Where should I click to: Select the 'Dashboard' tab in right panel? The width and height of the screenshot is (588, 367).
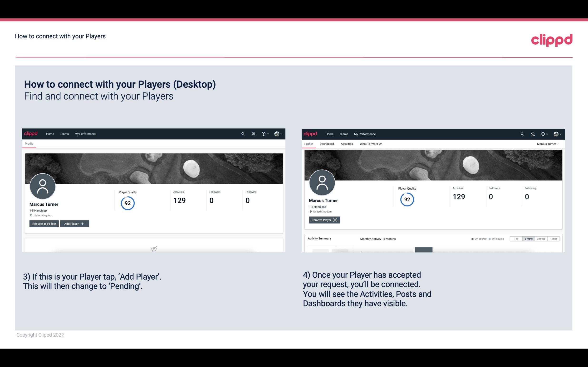327,144
